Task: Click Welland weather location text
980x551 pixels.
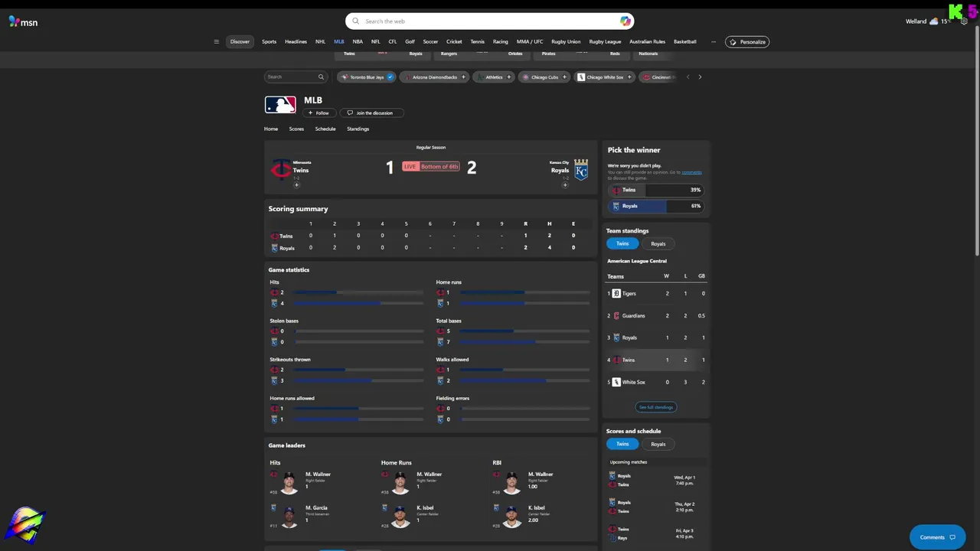Action: [x=916, y=21]
